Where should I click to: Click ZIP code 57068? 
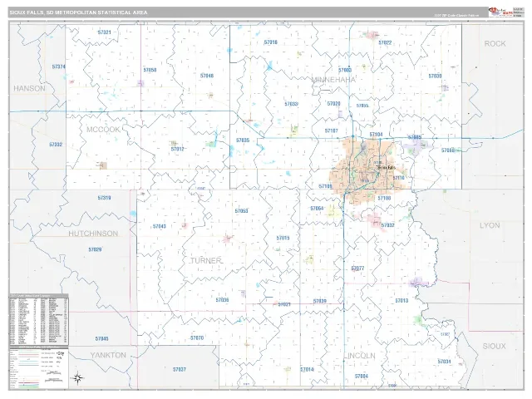pos(447,150)
